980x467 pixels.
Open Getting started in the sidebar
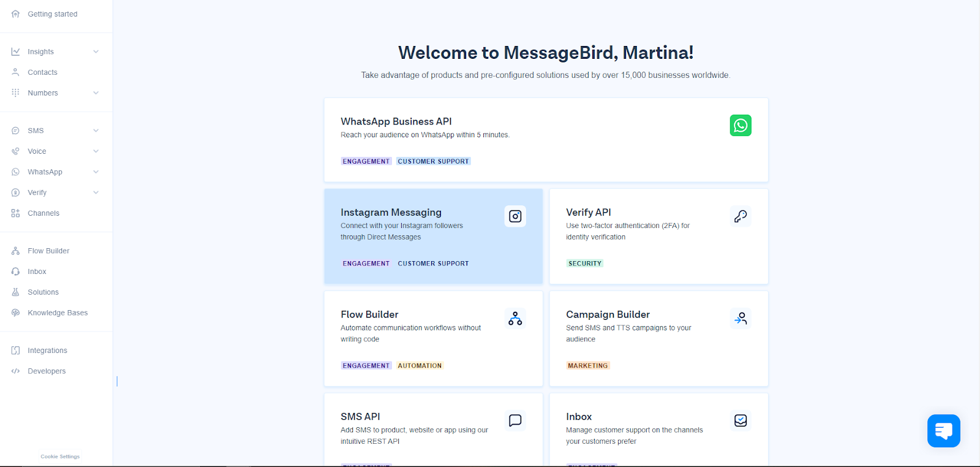(x=52, y=14)
